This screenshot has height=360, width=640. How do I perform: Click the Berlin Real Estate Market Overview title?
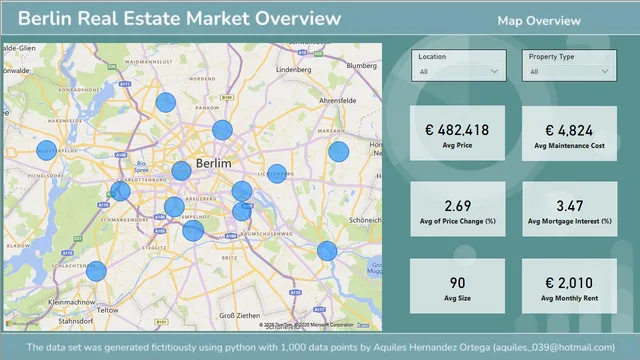point(179,18)
